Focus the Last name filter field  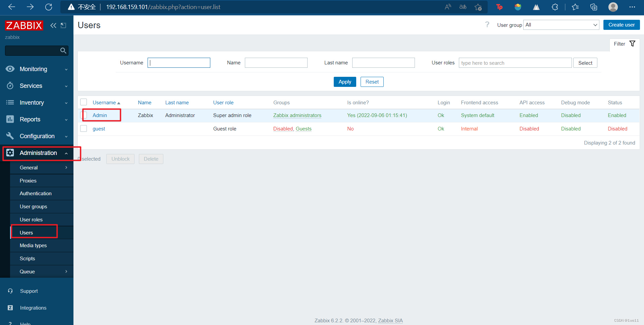pos(383,63)
